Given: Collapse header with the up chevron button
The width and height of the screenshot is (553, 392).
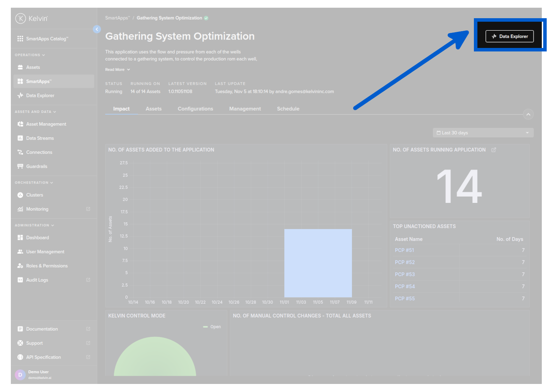Looking at the screenshot, I should [528, 114].
